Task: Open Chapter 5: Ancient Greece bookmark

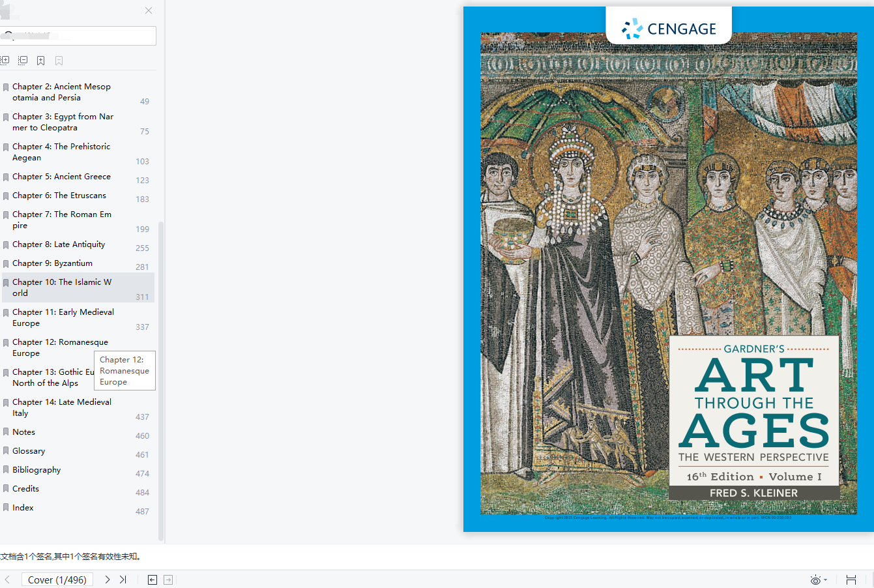Action: point(61,177)
